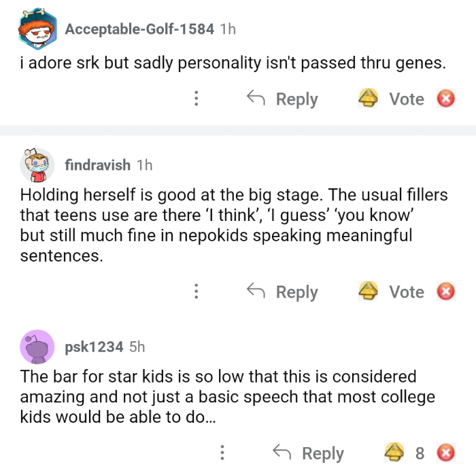Upvote findravish's comment
Screen dimensions: 476x469
tap(369, 292)
